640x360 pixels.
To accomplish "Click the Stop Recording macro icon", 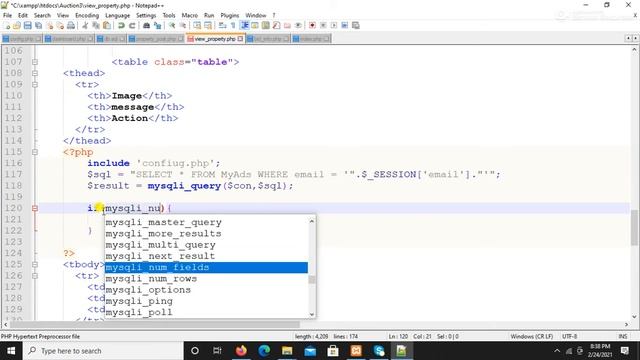I will 323,25.
